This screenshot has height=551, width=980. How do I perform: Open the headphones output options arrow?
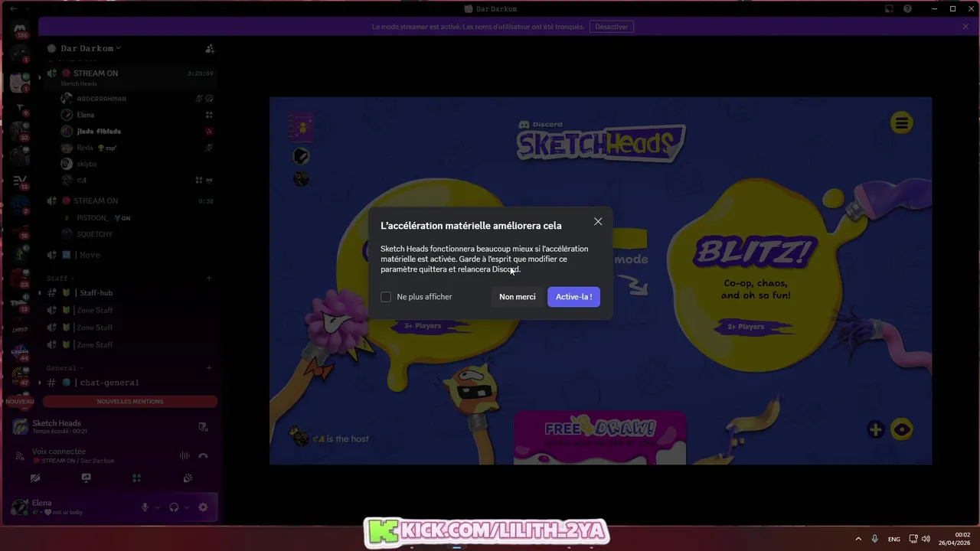point(187,507)
